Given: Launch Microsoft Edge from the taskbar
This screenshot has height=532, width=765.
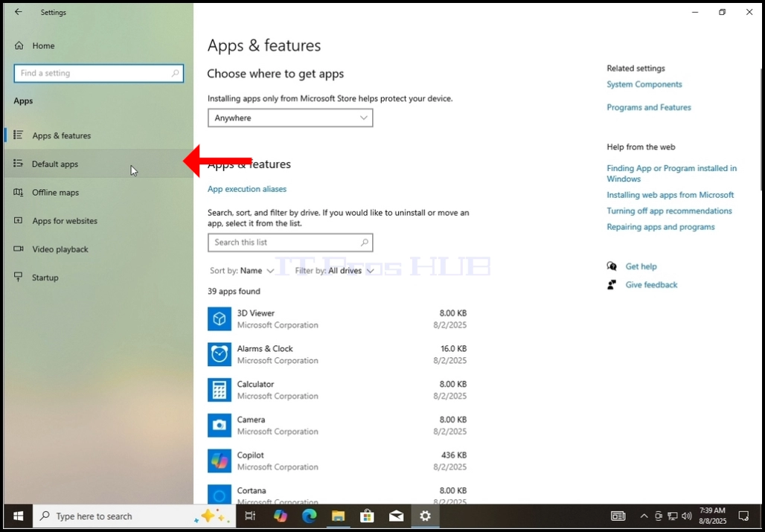Looking at the screenshot, I should point(310,516).
